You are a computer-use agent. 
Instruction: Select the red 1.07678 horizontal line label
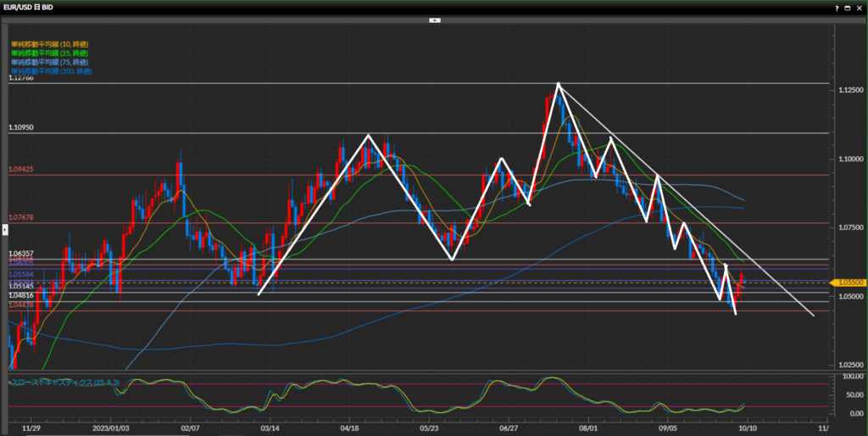point(21,217)
